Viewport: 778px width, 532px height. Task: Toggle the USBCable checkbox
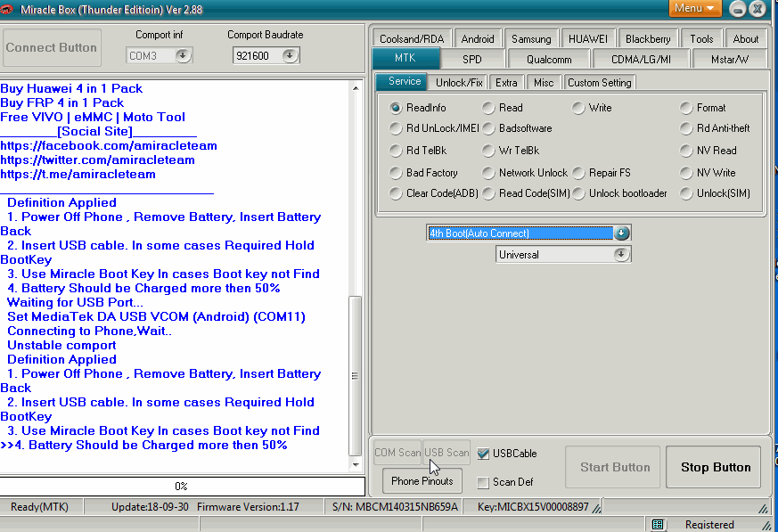[x=483, y=454]
